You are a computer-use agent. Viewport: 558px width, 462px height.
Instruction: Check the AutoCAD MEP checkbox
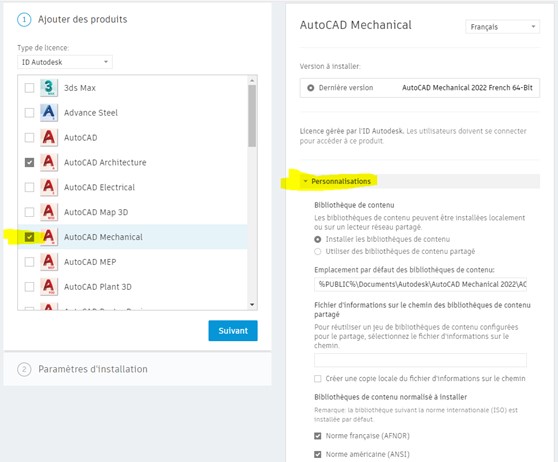pos(29,262)
